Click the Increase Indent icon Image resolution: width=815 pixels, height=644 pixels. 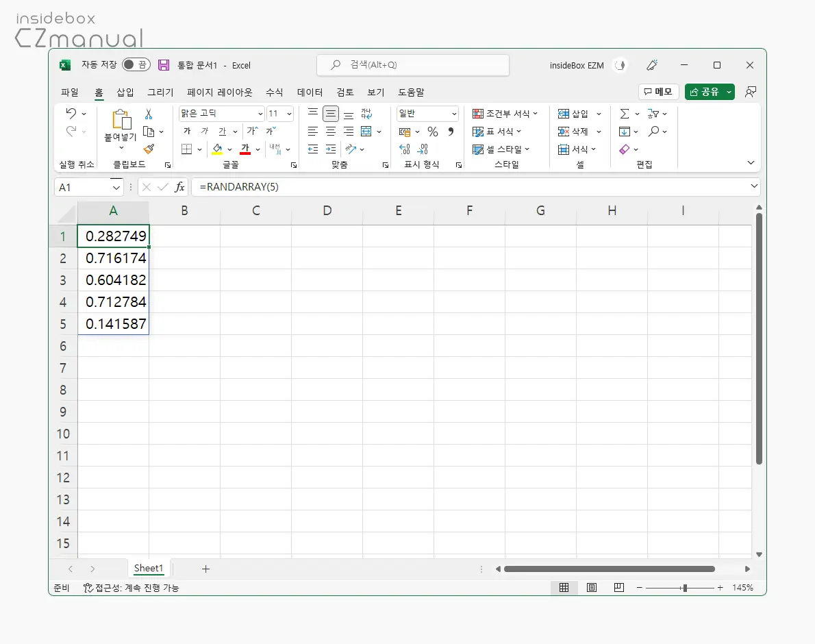(331, 149)
